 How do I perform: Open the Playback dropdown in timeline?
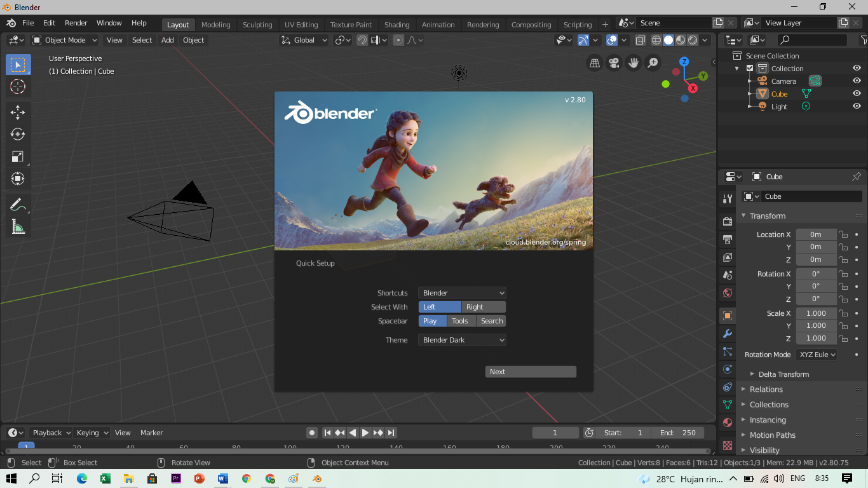coord(50,433)
